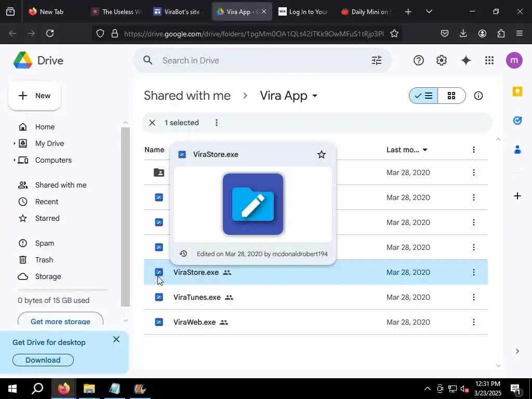Open advanced search filter options

(377, 60)
